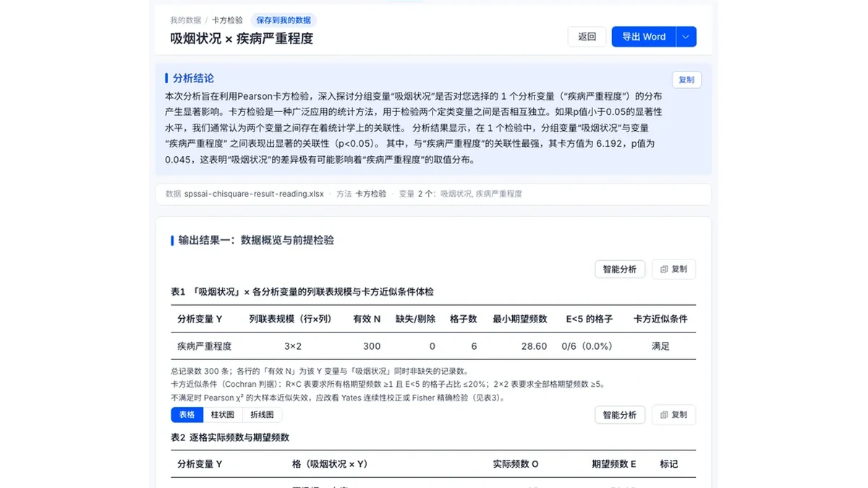Click the 卡方检验 breadcrumb item
Image resolution: width=868 pixels, height=488 pixels.
tap(227, 20)
